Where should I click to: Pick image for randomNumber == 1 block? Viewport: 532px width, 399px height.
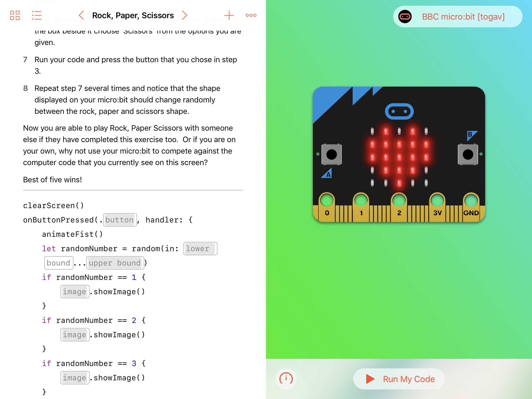coord(75,292)
